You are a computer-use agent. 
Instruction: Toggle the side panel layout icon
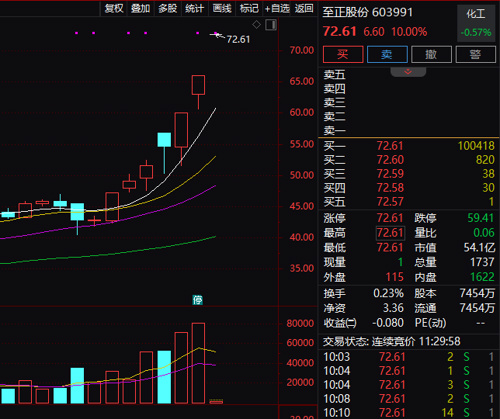[x=271, y=25]
